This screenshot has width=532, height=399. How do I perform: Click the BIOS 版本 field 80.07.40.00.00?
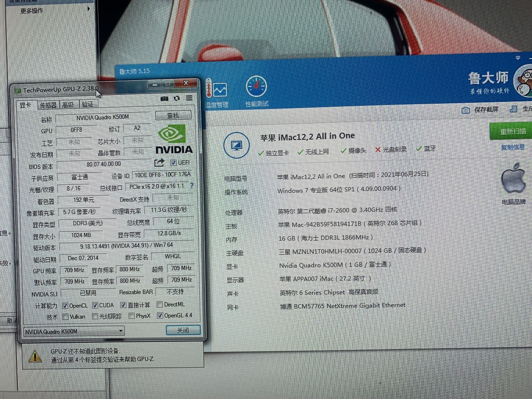[x=103, y=164]
